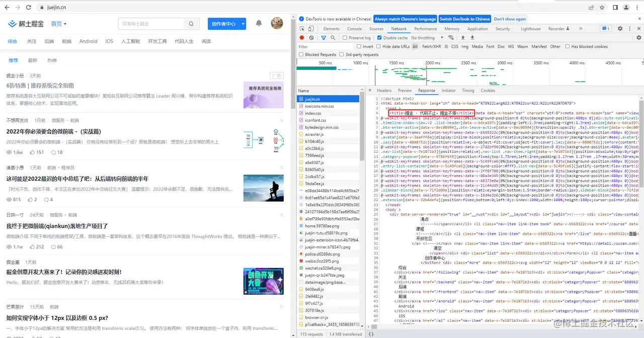Screen dimensions: 644x338
Task: Reload the page in Chrome
Action: pos(29,8)
